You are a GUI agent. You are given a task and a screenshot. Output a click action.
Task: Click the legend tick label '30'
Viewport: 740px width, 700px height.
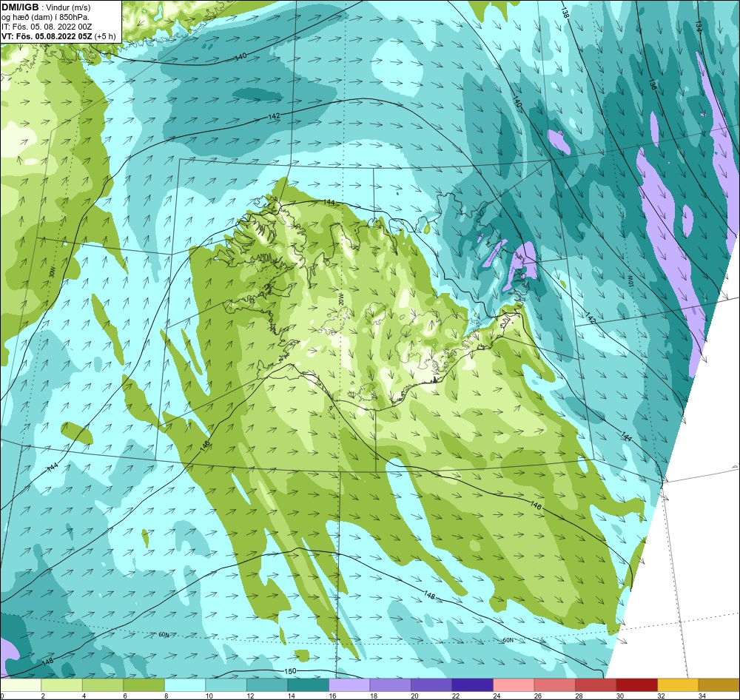[619, 696]
